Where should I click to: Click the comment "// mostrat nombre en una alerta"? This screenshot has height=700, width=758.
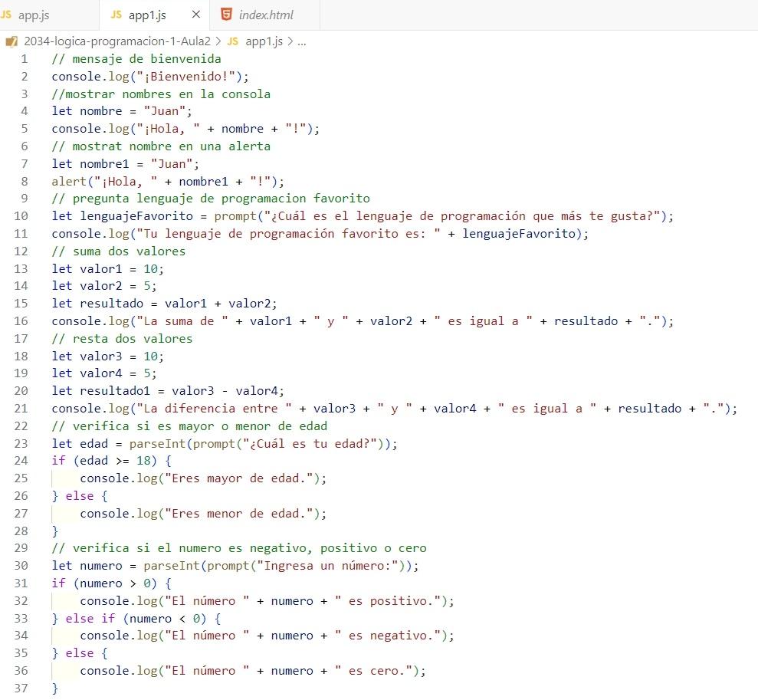161,146
